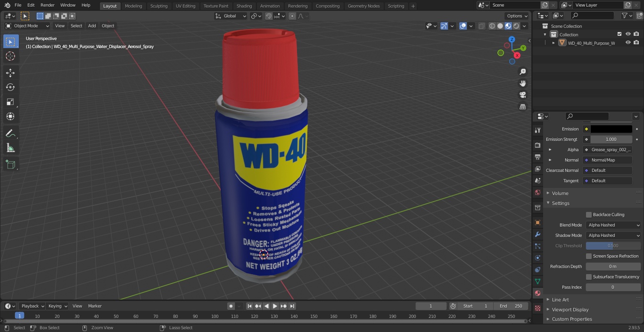Screen dimensions: 644x332
Task: Select the Cursor tool in the toolbar
Action: (10, 56)
